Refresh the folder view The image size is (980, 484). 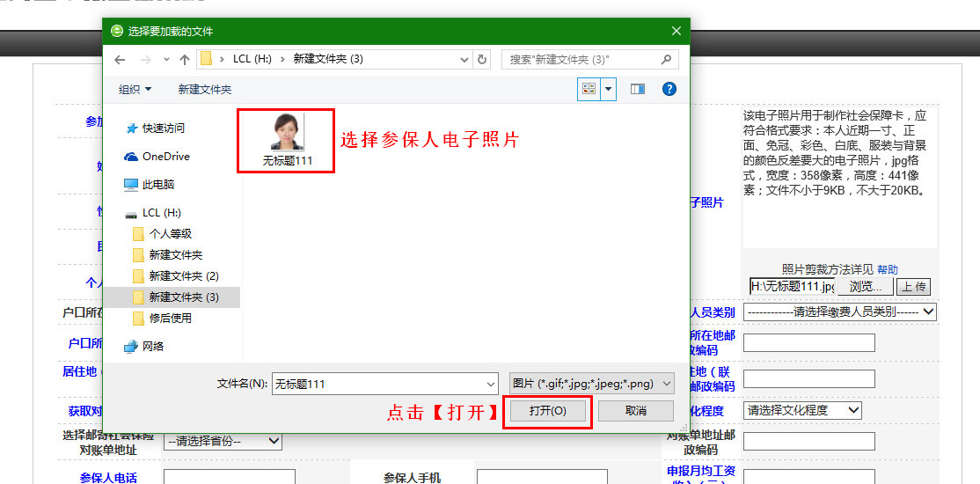(482, 60)
